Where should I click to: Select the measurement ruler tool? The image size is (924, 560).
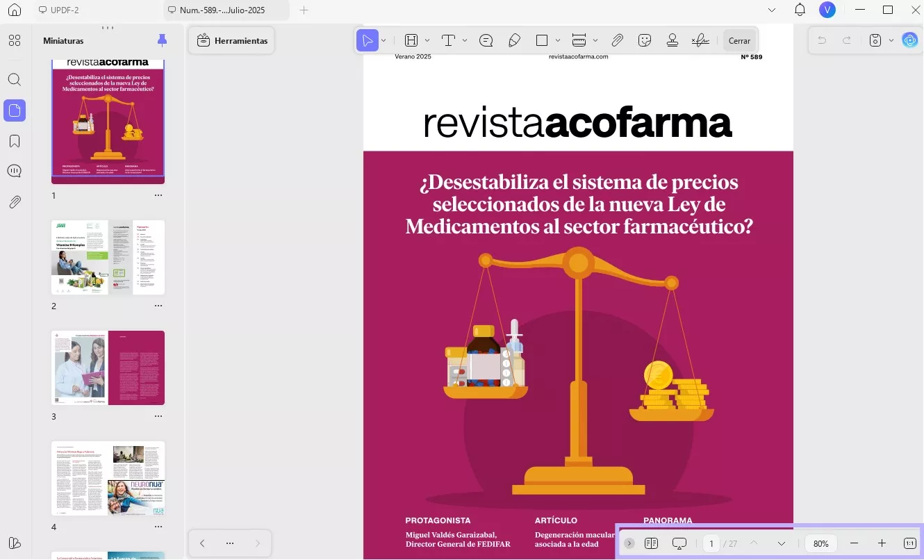(579, 40)
